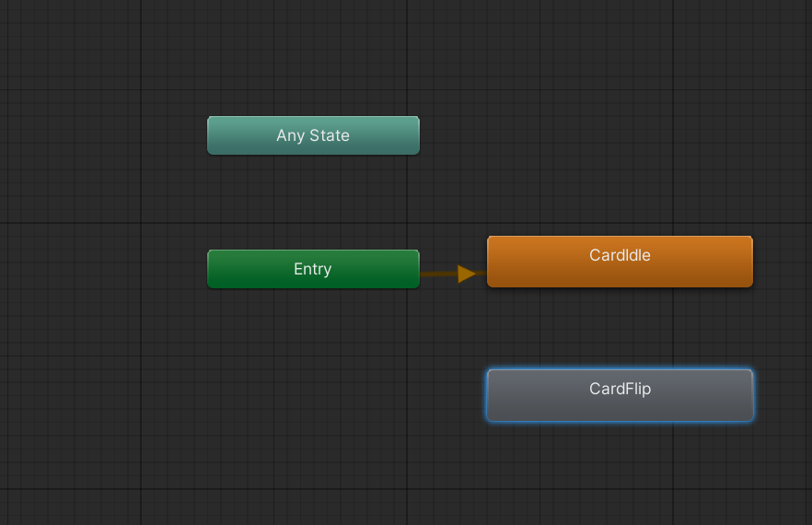Select the orange CardIdle state node
Screen dimensions: 812x525
click(620, 262)
